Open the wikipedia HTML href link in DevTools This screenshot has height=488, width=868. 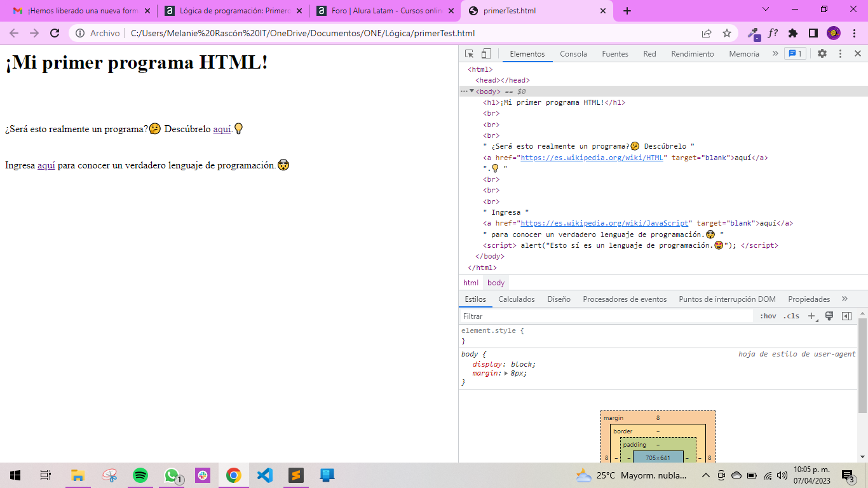point(592,158)
